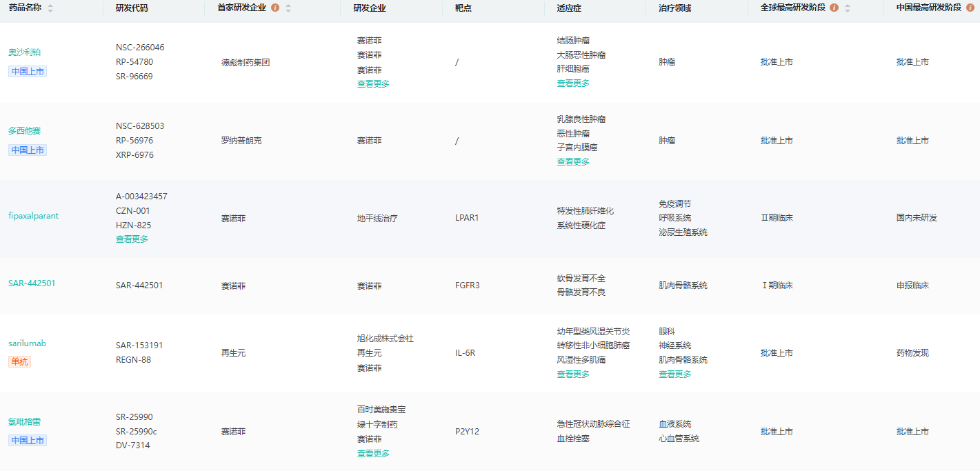Select I期临床 stage for SAR-442501

click(777, 285)
